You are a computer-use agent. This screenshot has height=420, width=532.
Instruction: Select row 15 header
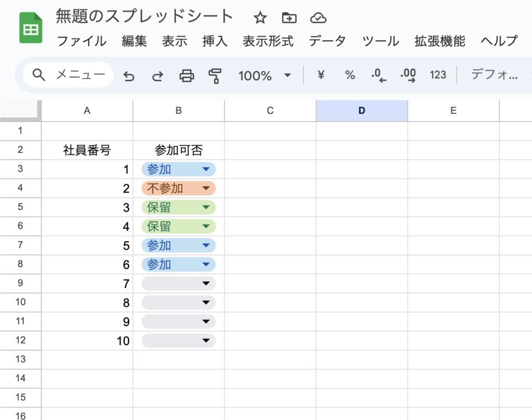point(20,397)
